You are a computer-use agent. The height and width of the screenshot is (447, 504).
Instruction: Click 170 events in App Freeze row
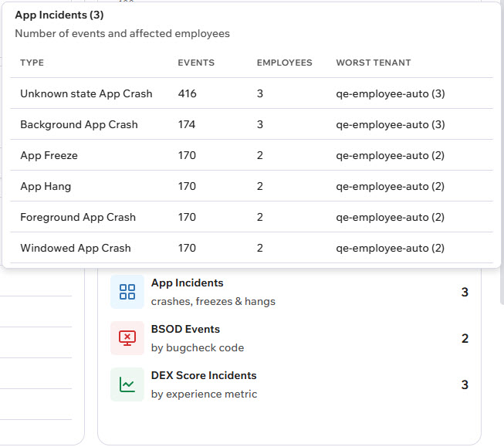[187, 155]
